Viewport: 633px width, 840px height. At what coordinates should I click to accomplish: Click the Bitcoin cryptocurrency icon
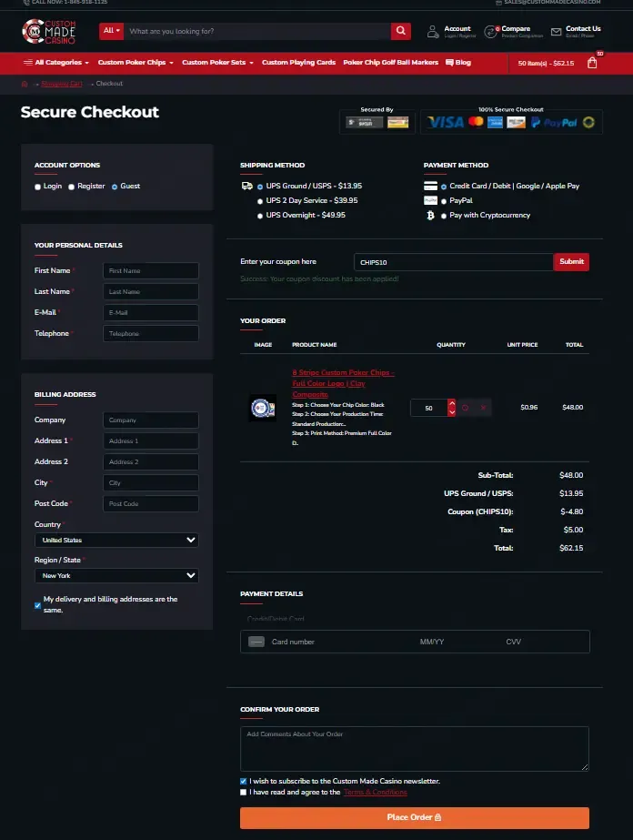(x=430, y=216)
